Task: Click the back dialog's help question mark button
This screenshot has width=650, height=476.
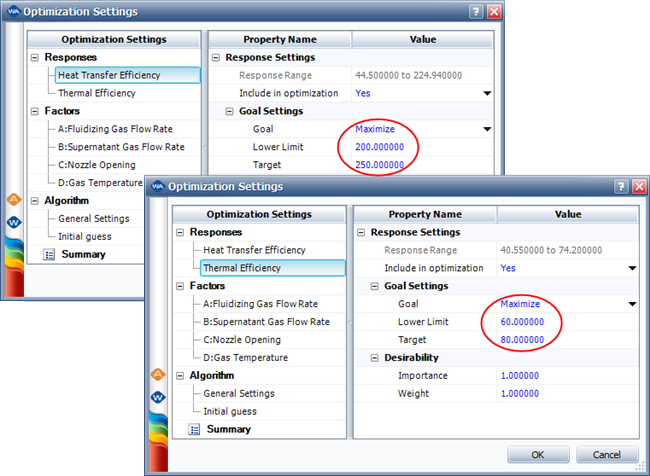Action: (474, 12)
